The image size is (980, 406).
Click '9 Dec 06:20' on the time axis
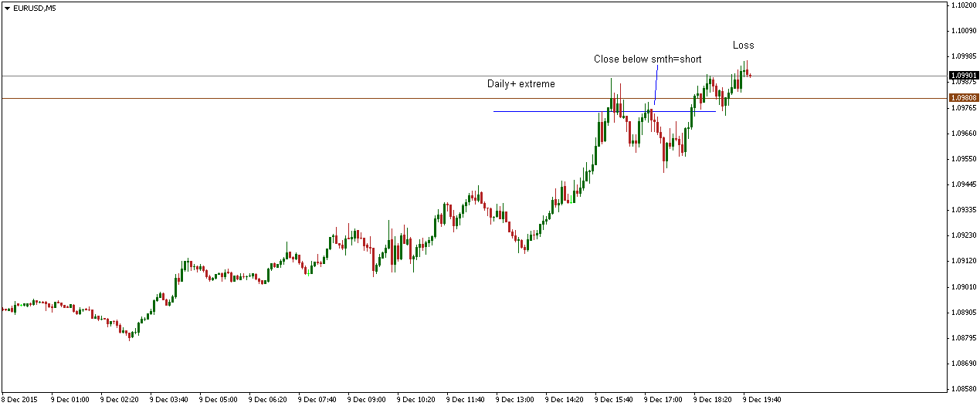tap(268, 400)
